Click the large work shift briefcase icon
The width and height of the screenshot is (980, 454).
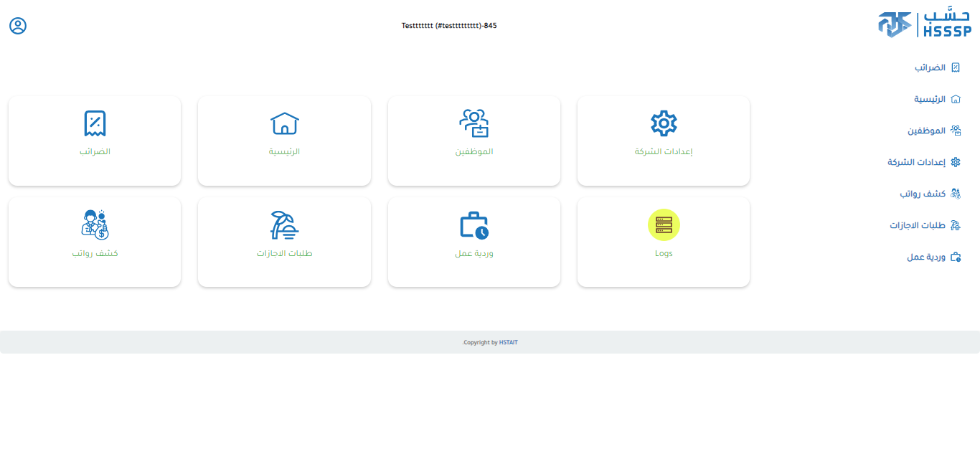(474, 224)
